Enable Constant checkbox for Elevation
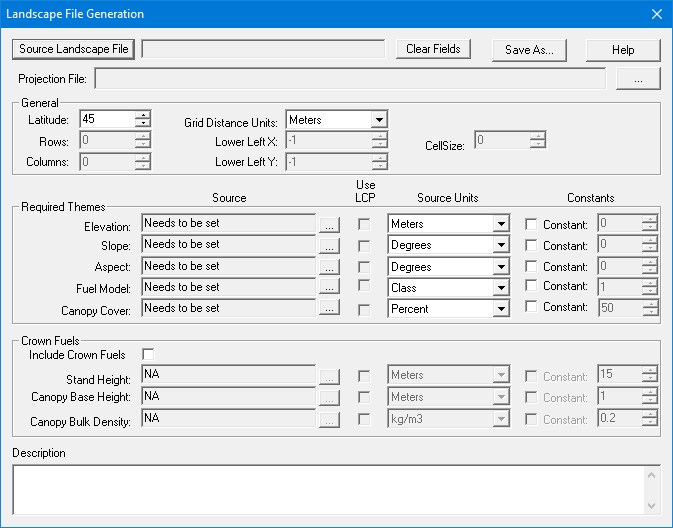This screenshot has height=528, width=673. (x=531, y=224)
